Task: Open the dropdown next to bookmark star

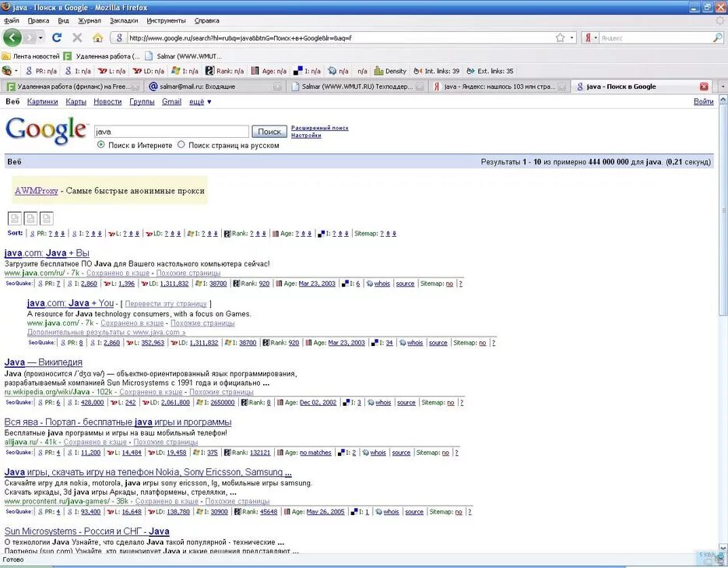Action: (572, 37)
